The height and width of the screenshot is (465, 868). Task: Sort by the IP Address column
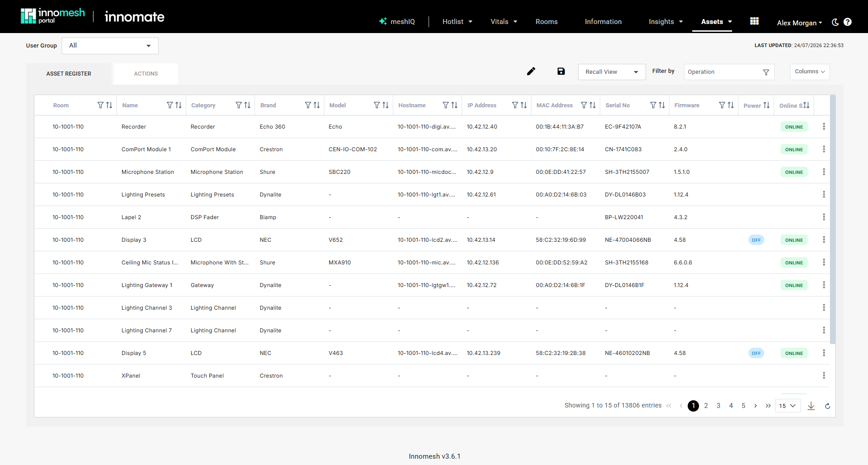click(x=524, y=105)
